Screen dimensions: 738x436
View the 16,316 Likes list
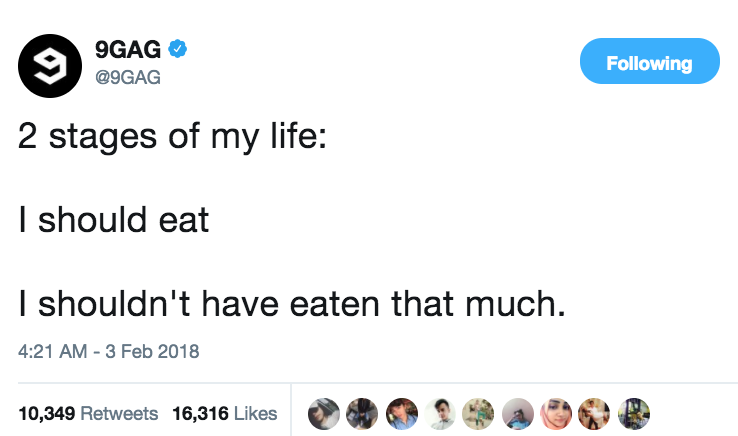pyautogui.click(x=224, y=412)
